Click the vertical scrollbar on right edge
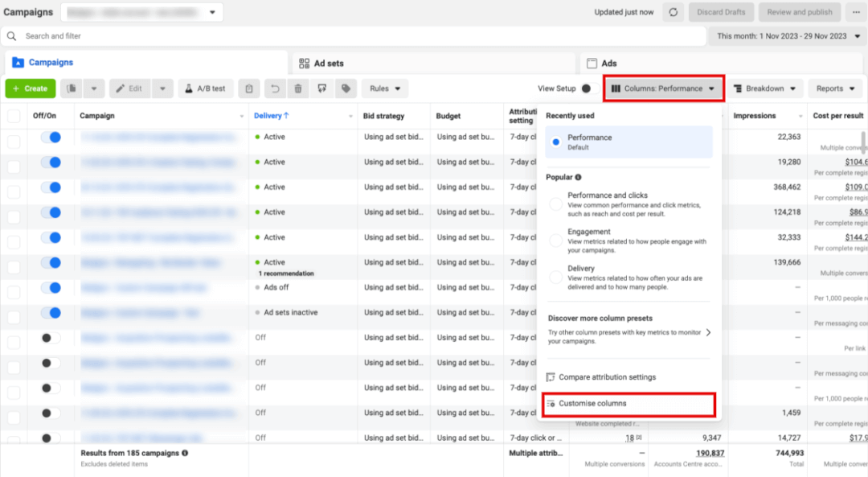 coord(862,142)
